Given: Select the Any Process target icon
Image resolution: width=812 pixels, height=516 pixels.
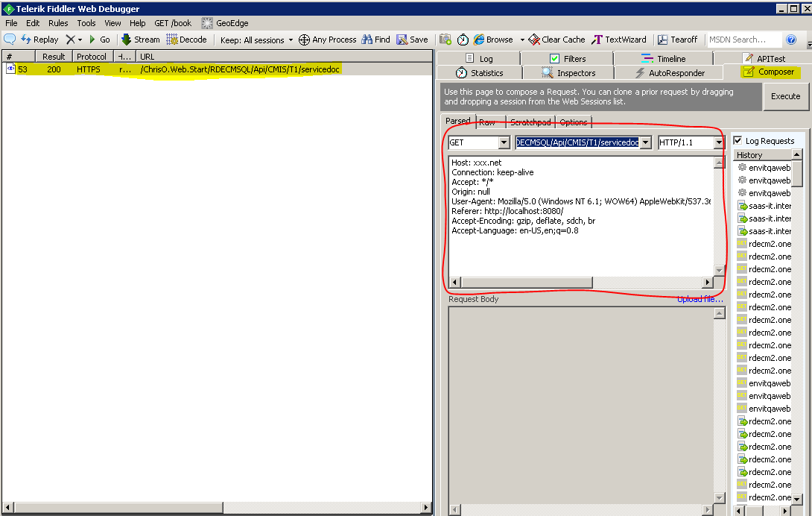Looking at the screenshot, I should pos(304,40).
